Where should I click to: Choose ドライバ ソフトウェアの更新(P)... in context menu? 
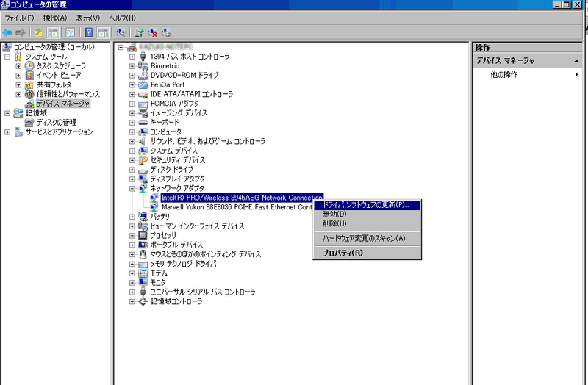pos(367,205)
